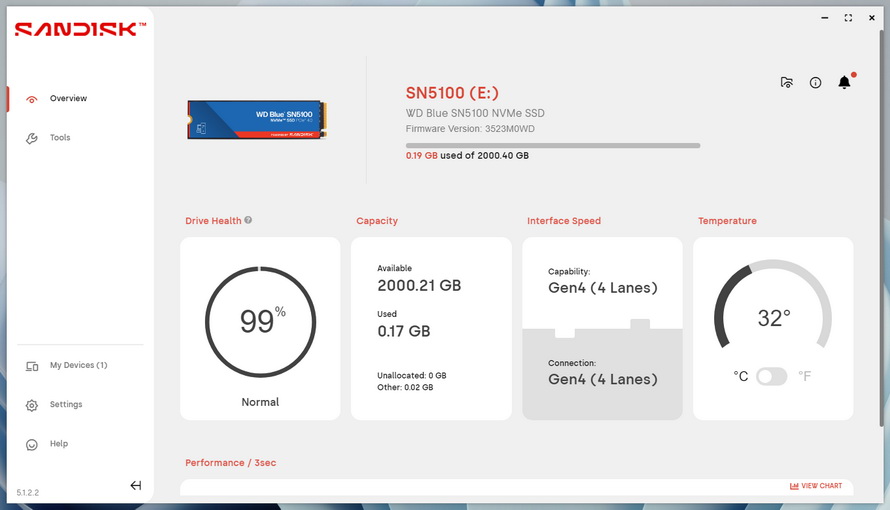Select the Tools menu item
Image resolution: width=890 pixels, height=510 pixels.
60,138
